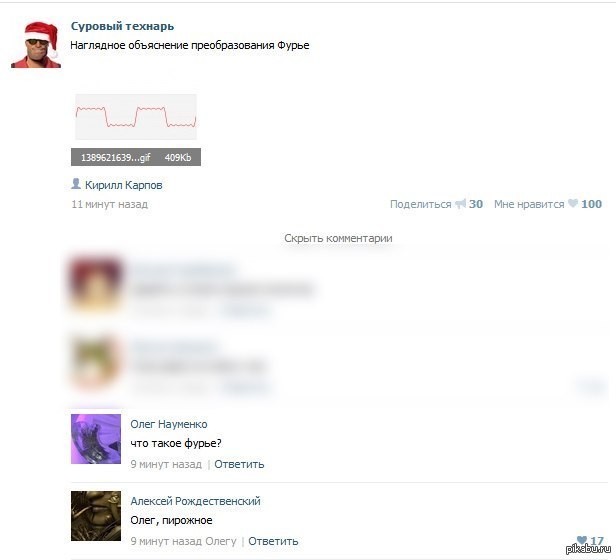Open the Суровый технарь community page link
This screenshot has width=616, height=560.
(122, 26)
